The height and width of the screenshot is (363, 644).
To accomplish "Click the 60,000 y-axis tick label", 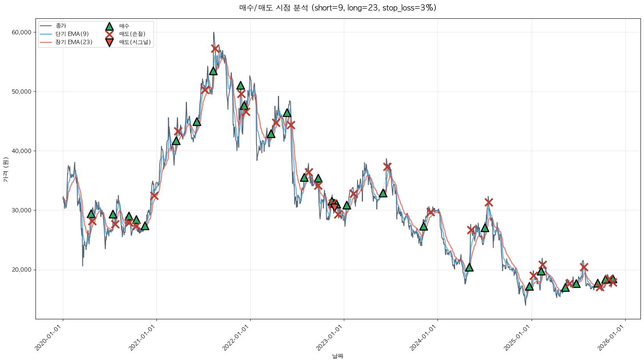I will pyautogui.click(x=21, y=32).
